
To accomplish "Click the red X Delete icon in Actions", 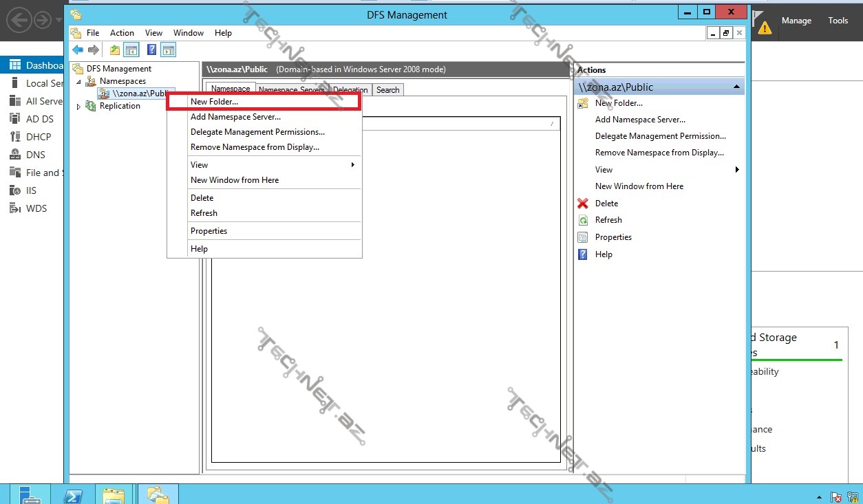I will [x=583, y=204].
